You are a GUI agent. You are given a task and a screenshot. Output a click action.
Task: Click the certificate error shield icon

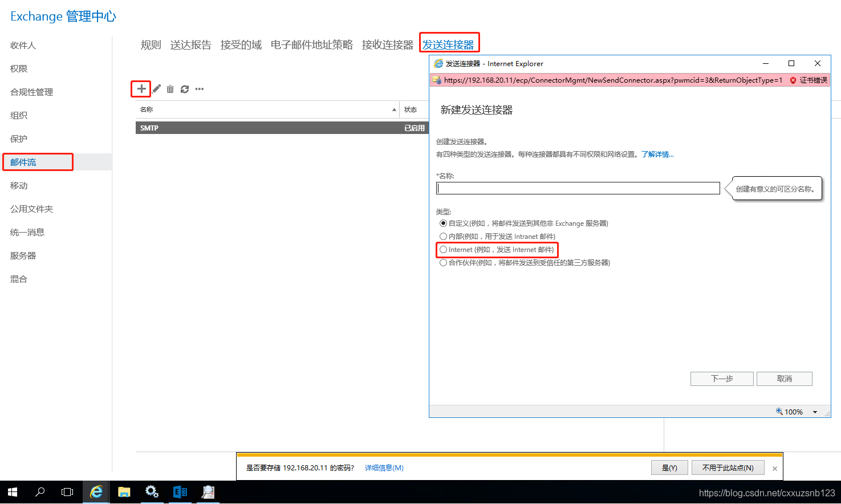[x=793, y=80]
